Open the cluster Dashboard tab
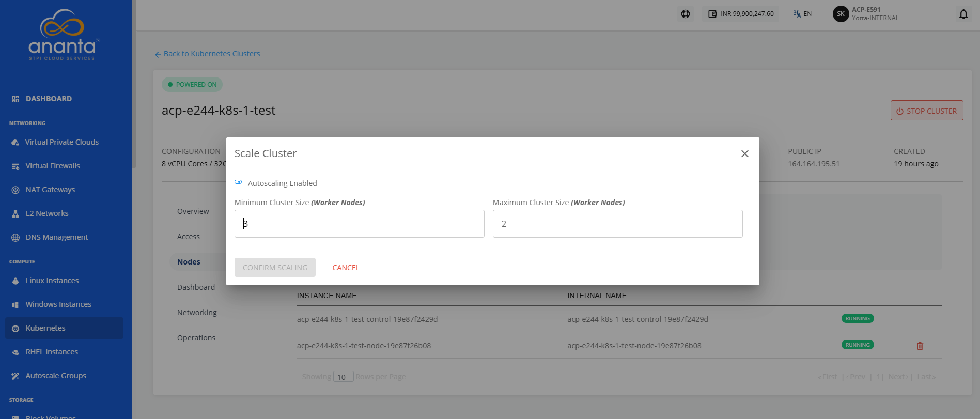 [x=196, y=287]
